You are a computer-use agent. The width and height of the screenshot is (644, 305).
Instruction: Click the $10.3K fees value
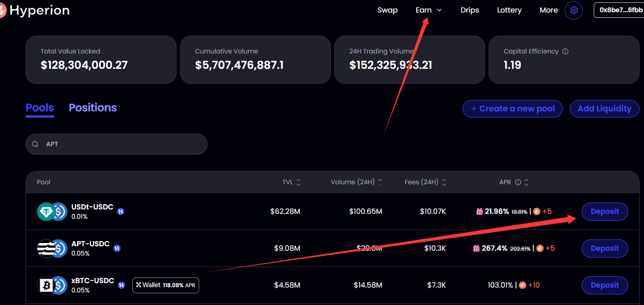point(435,248)
